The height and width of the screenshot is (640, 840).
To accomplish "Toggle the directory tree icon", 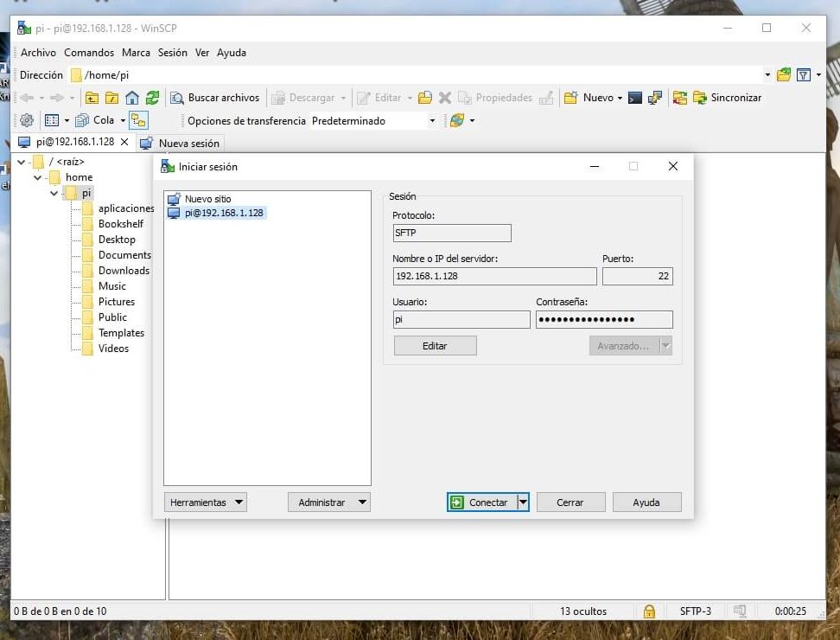I will click(139, 120).
